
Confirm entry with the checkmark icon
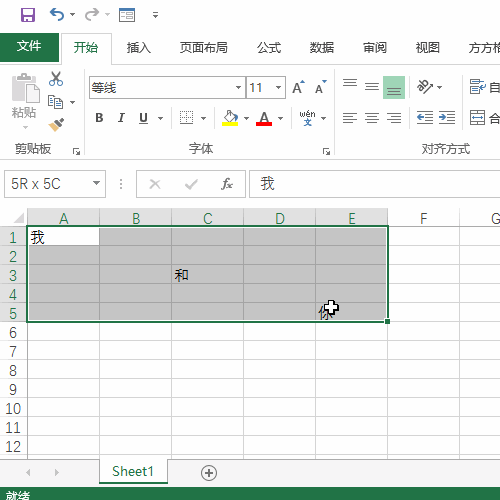pos(191,184)
